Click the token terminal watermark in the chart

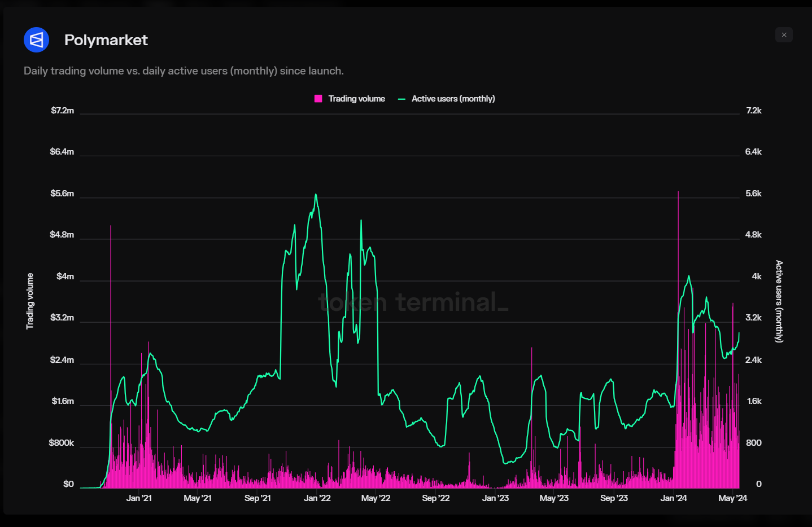[x=413, y=302]
